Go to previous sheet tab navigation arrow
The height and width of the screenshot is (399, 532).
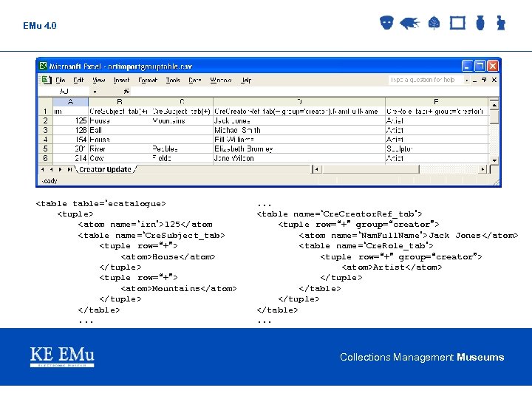51,169
